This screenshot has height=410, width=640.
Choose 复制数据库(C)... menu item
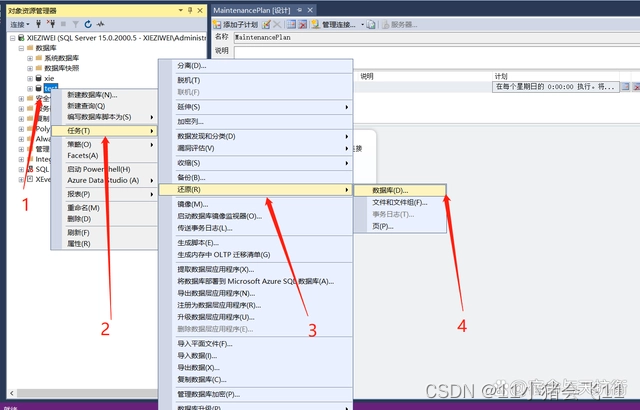[256, 379]
